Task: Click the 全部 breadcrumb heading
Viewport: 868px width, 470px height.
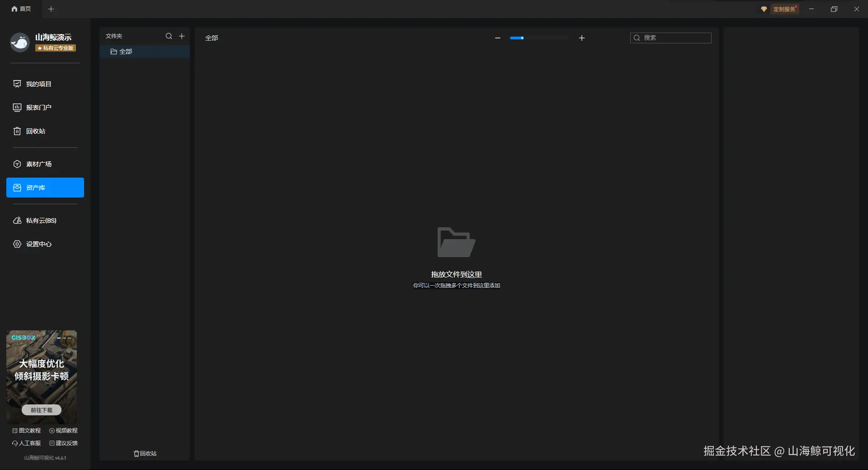Action: pos(212,38)
